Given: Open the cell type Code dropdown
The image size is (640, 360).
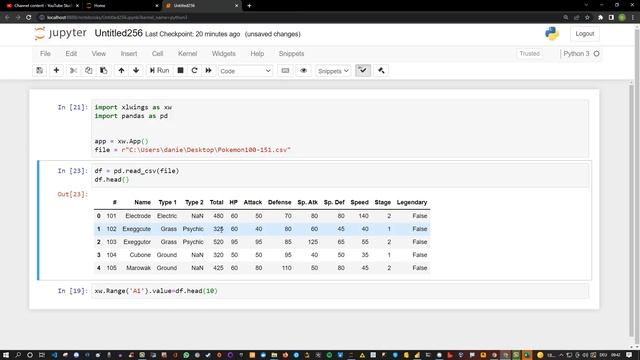Looking at the screenshot, I should 245,71.
